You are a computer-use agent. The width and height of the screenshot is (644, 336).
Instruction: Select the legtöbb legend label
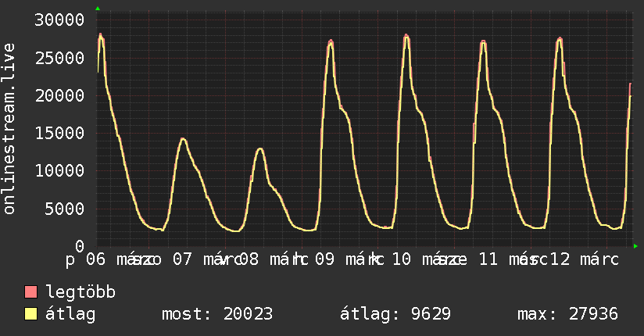pos(80,292)
